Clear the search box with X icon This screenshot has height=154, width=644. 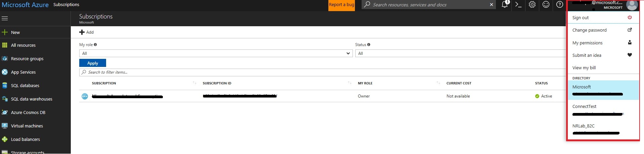point(492,4)
